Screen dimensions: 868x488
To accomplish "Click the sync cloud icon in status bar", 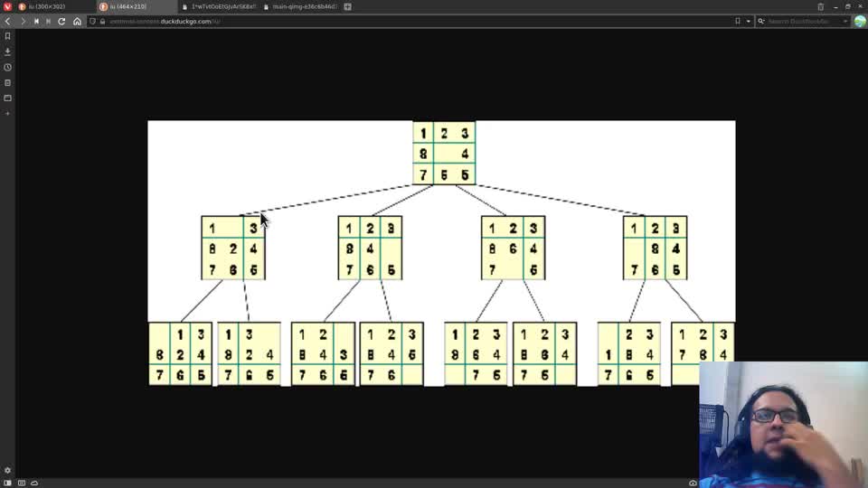I will click(x=34, y=483).
